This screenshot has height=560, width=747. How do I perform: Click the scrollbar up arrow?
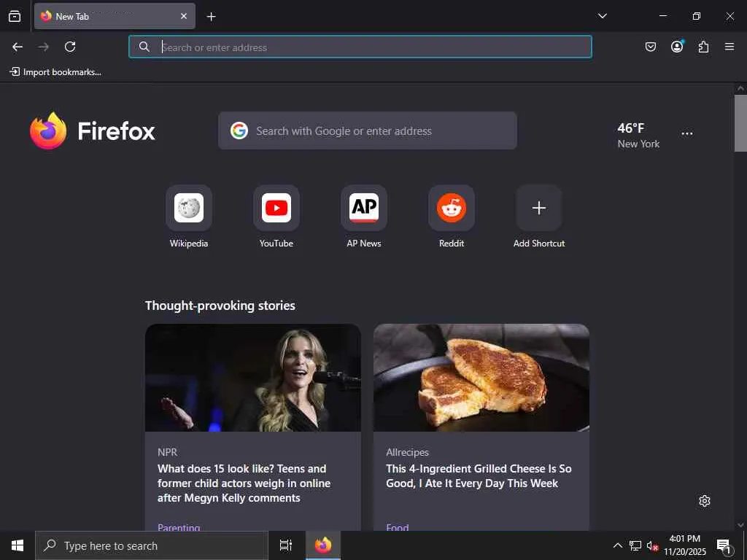pos(740,88)
